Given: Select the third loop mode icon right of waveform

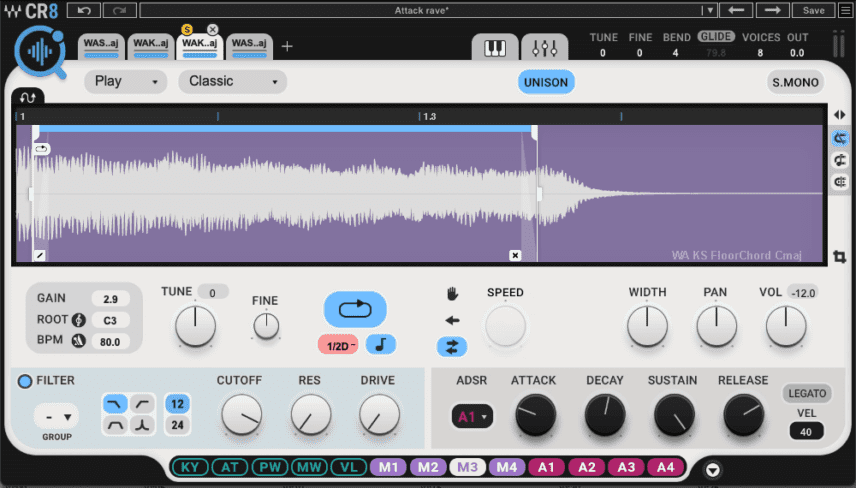Looking at the screenshot, I should coord(840,182).
